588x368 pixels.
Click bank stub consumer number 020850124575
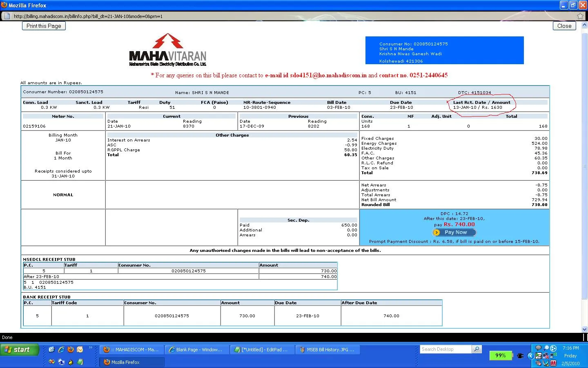(172, 316)
